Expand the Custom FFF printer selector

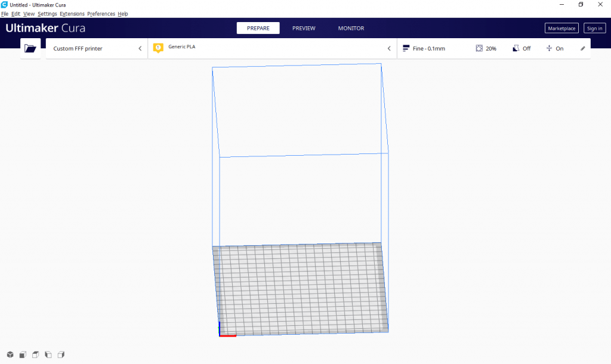[x=97, y=48]
